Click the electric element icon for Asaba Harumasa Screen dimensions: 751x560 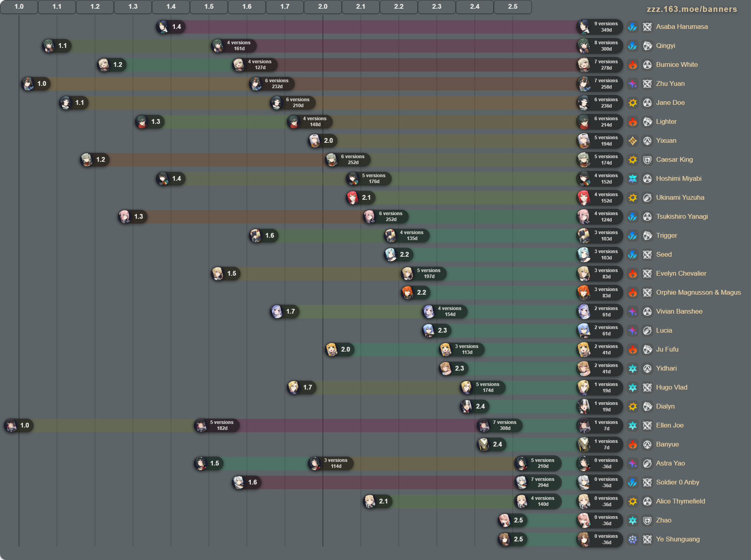coord(633,27)
